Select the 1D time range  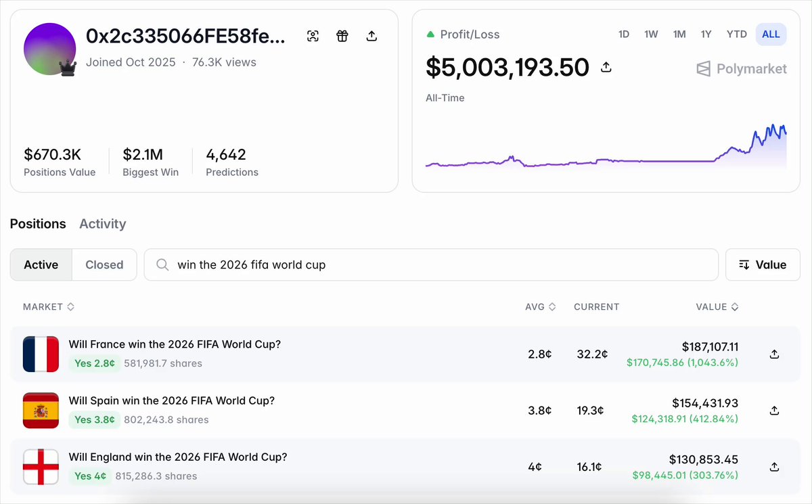pos(624,34)
